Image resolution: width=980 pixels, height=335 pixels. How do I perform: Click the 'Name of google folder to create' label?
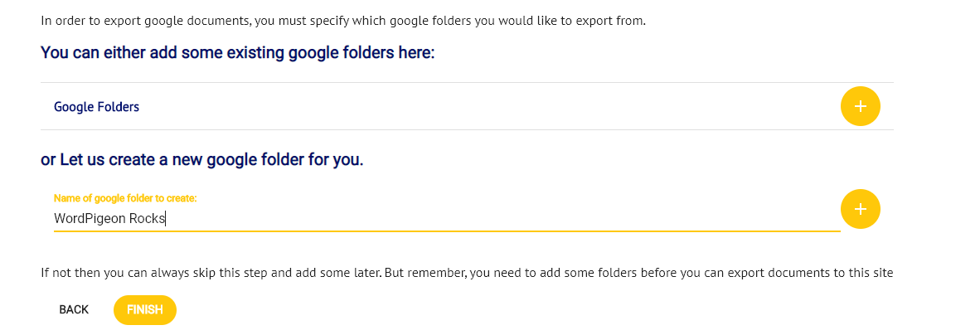125,198
